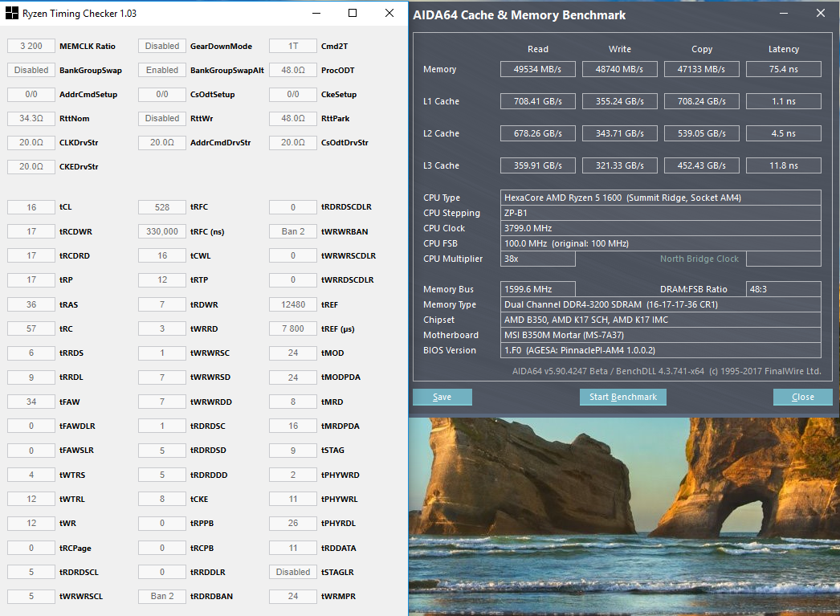Click the CPU Multiplier 38x value
This screenshot has width=840, height=616.
538,259
